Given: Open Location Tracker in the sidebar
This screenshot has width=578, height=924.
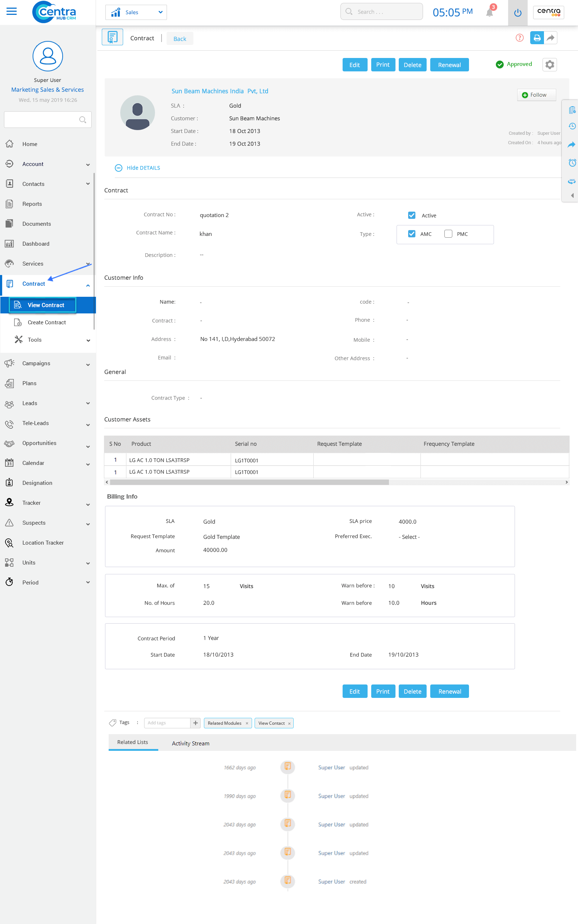Looking at the screenshot, I should (43, 543).
